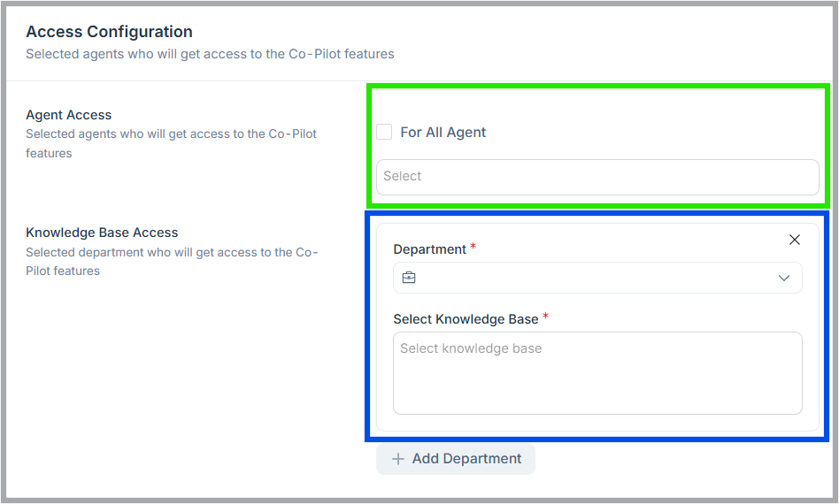Open the Department selection box
Screen dimensions: 839x504
tap(597, 278)
